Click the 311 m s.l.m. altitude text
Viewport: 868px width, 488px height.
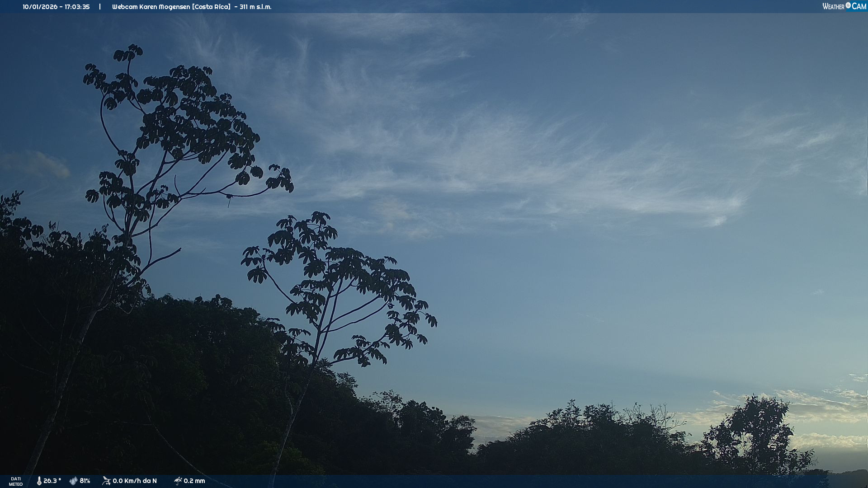255,7
